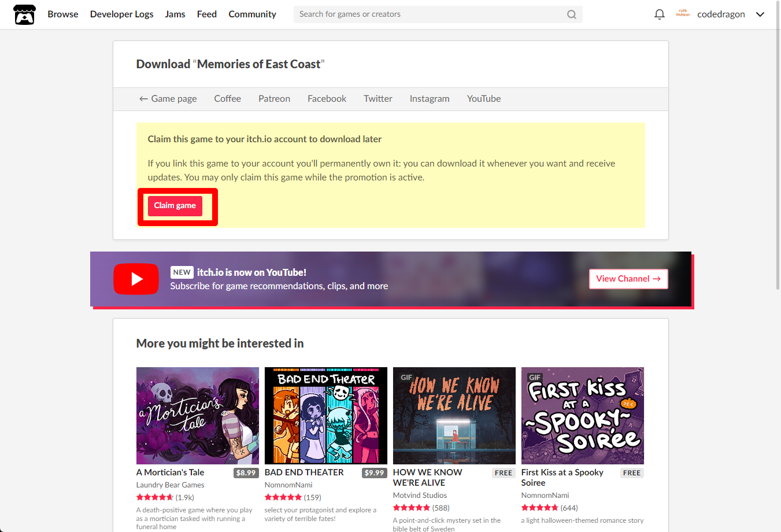Viewport: 781px width, 532px height.
Task: Click FREE tag on HOW WE KNOW WE'RE ALIVE
Action: coord(504,473)
